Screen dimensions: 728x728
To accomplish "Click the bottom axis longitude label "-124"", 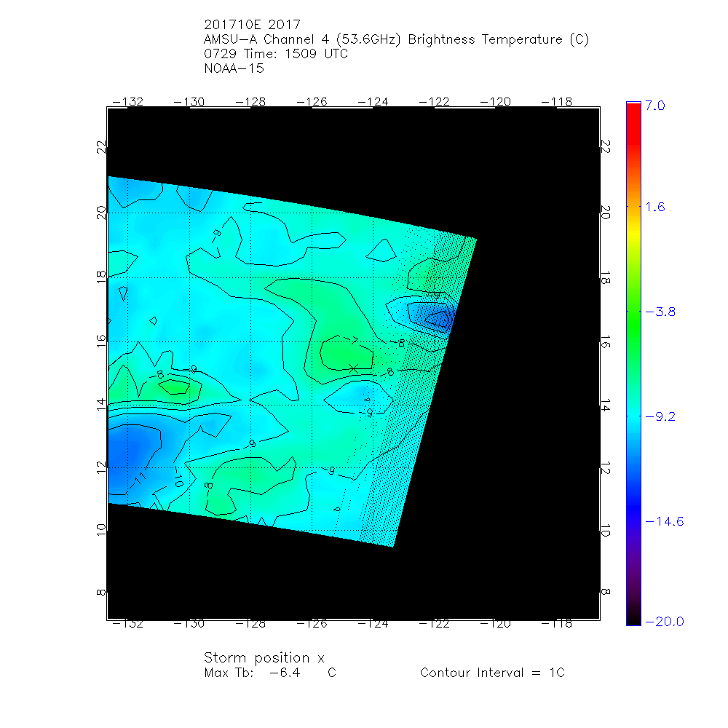I will tap(373, 624).
